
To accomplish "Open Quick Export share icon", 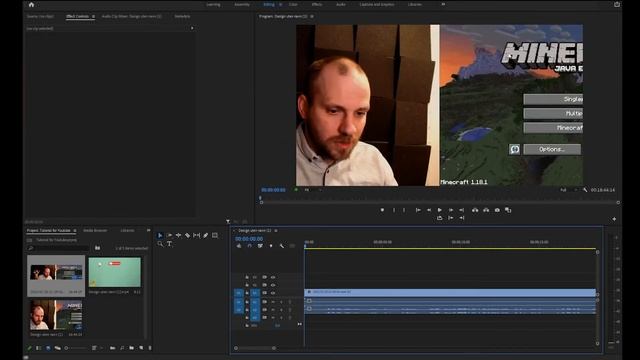I will [x=617, y=4].
